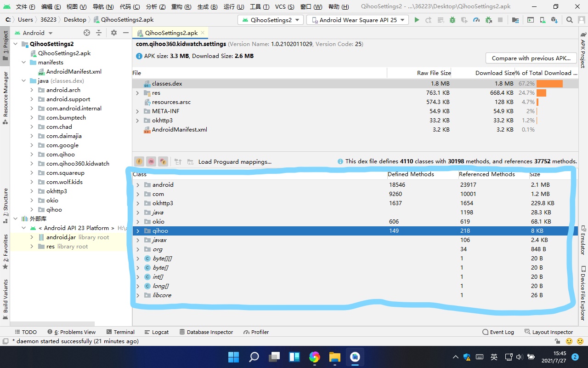Close the QihooSettings2.apk tab
The height and width of the screenshot is (368, 588).
click(203, 33)
